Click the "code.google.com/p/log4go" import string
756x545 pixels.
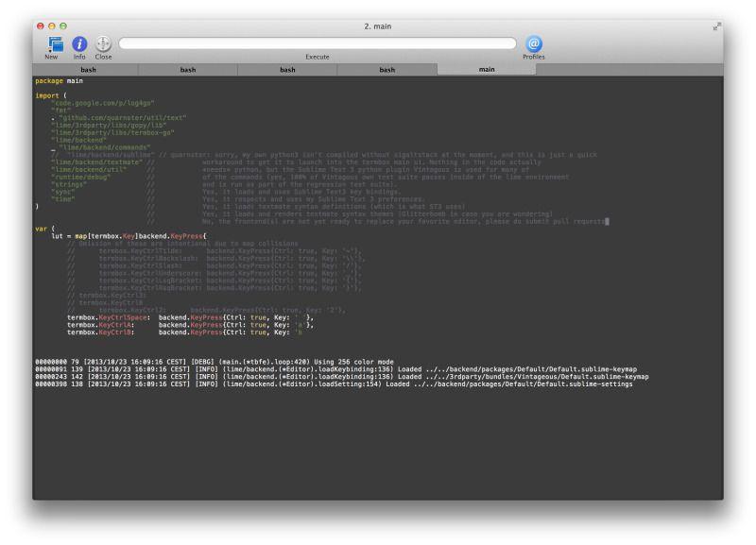point(103,103)
